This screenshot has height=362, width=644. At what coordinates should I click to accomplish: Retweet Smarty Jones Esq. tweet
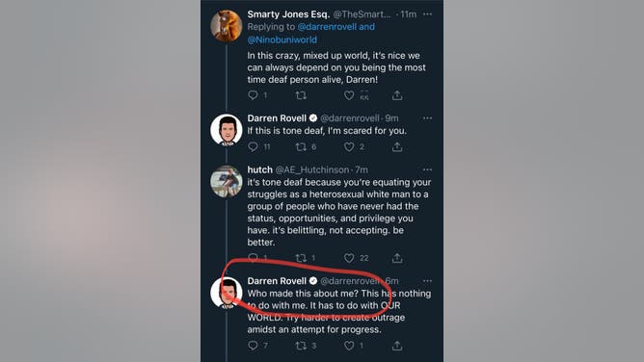[x=301, y=95]
